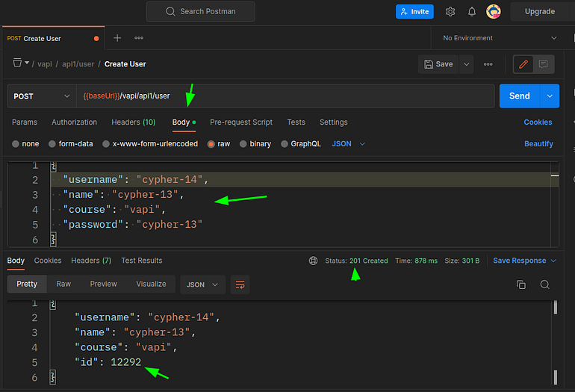Switch to response Cookies tab
The image size is (575, 392).
pos(48,261)
